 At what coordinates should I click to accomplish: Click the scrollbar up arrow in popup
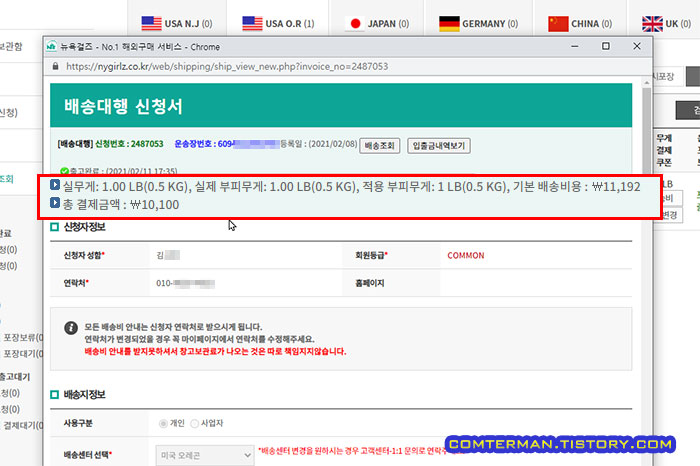[646, 83]
